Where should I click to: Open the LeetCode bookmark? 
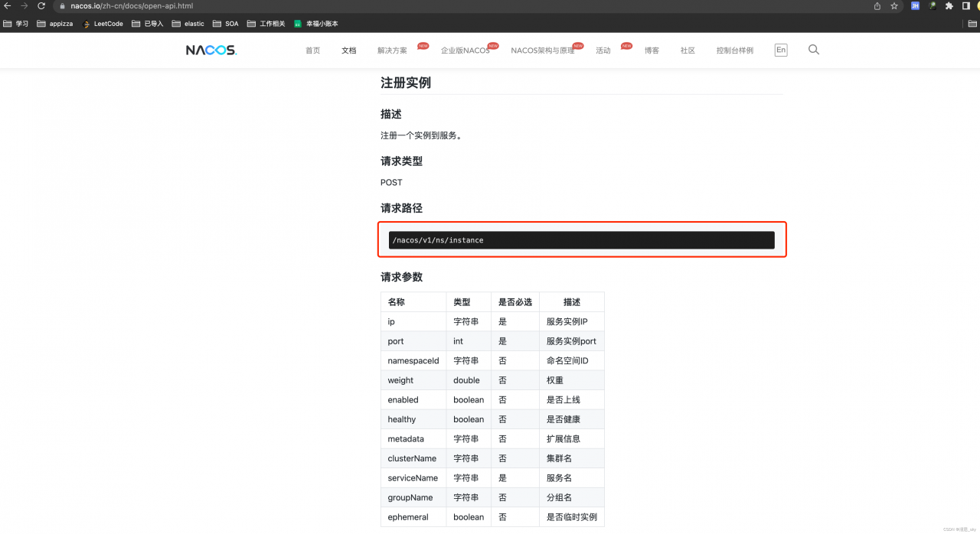(x=103, y=24)
